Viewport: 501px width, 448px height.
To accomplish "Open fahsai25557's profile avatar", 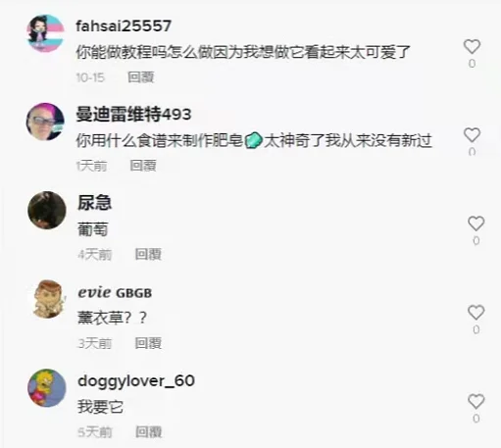I will [45, 33].
